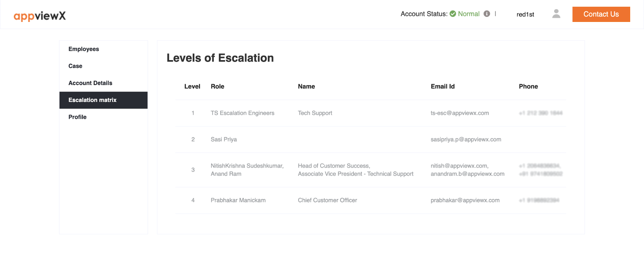Open the Employees sidebar item
This screenshot has height=257, width=644.
coord(83,49)
